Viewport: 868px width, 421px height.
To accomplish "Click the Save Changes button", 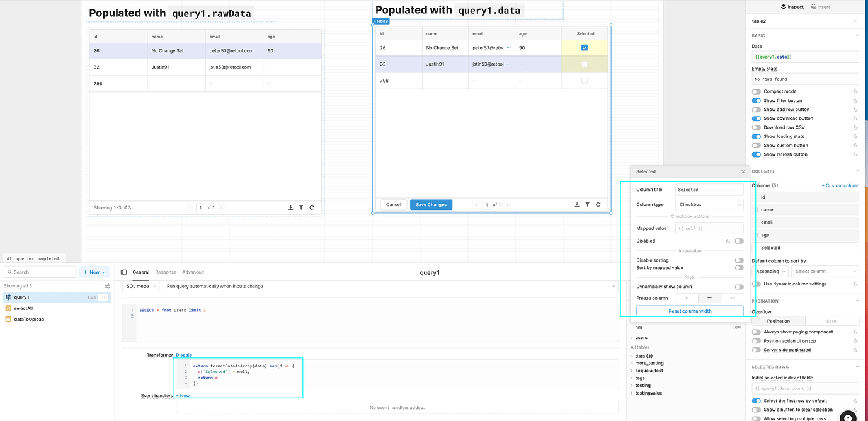I will tap(431, 204).
